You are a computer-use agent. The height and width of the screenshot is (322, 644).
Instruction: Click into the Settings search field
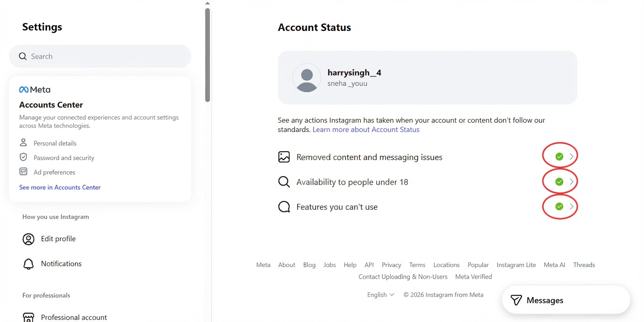click(100, 56)
